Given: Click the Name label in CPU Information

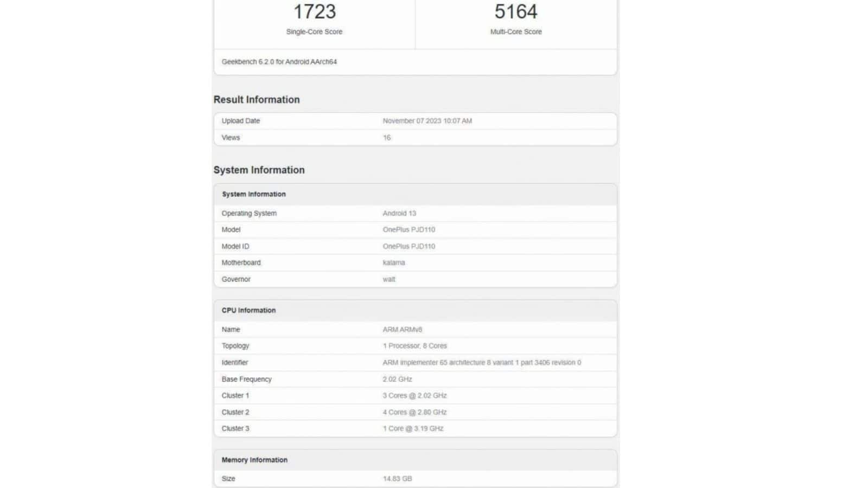Looking at the screenshot, I should pos(231,330).
